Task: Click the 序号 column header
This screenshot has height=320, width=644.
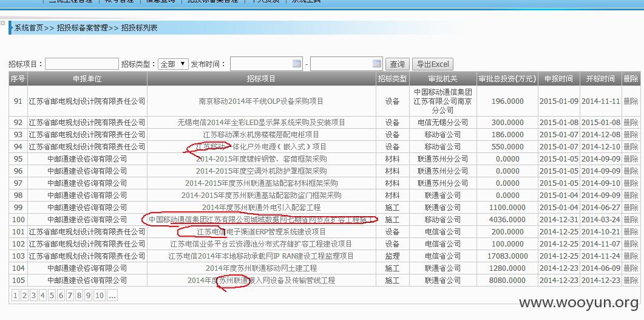Action: pyautogui.click(x=18, y=78)
